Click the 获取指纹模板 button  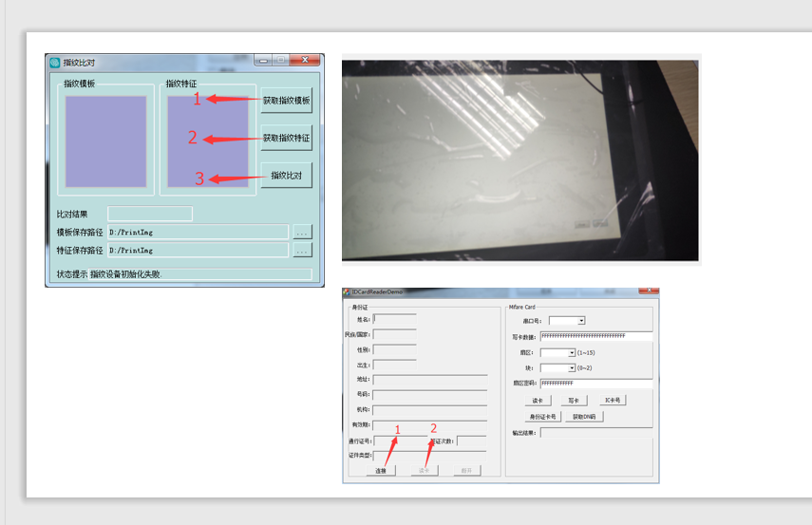pyautogui.click(x=287, y=101)
